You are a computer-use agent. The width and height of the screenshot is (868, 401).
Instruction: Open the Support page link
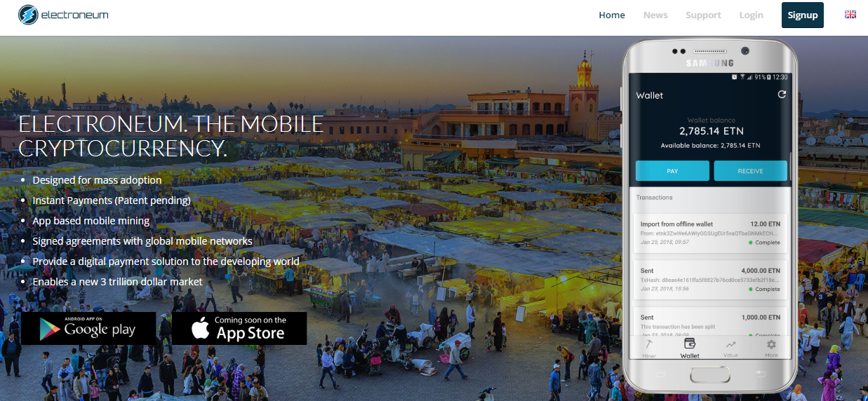click(x=703, y=15)
